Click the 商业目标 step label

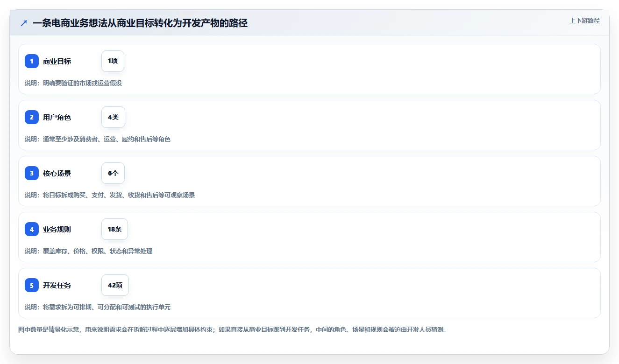pos(57,61)
